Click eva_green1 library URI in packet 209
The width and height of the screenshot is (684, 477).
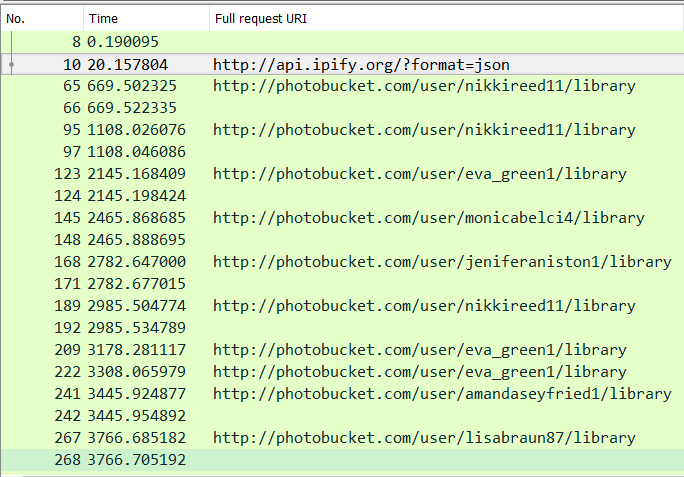(420, 350)
